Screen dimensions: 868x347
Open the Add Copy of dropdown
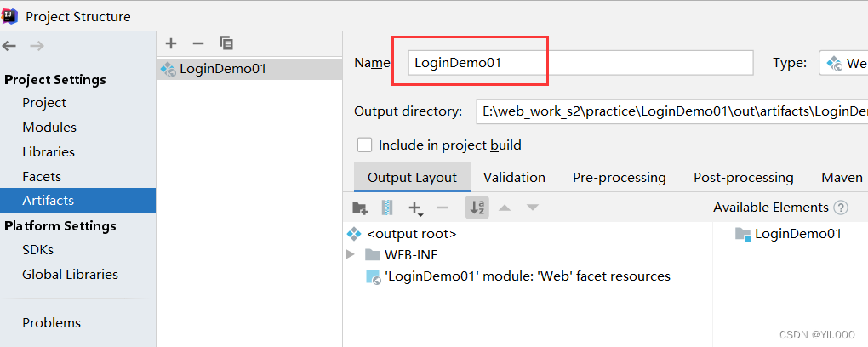pos(415,208)
